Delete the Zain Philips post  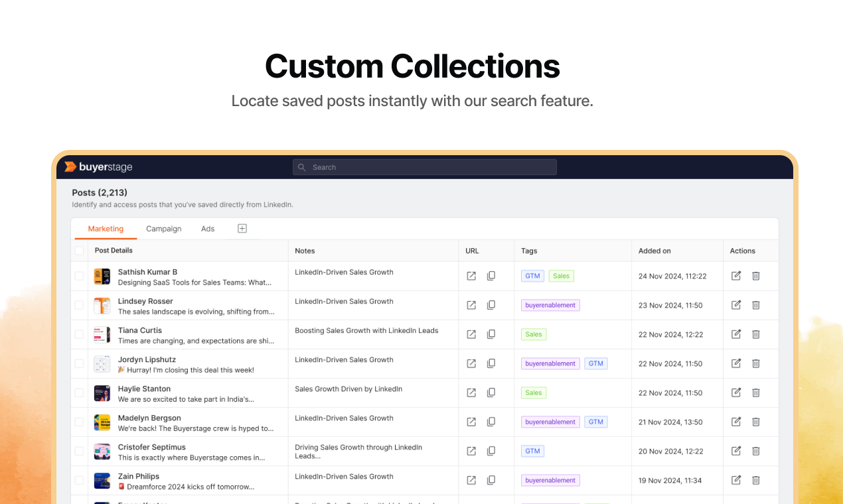[756, 480]
